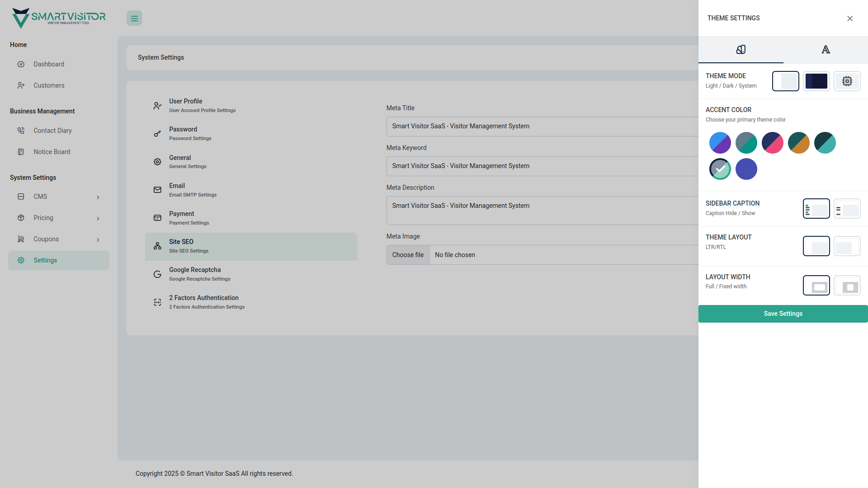Image resolution: width=868 pixels, height=488 pixels.
Task: Open the Dashboard from the sidebar
Action: pyautogui.click(x=49, y=64)
